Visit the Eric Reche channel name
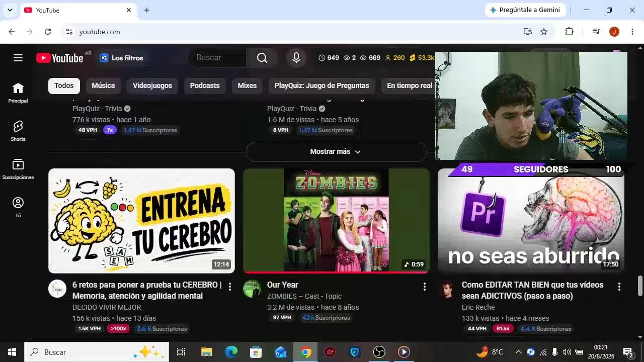 click(x=478, y=307)
